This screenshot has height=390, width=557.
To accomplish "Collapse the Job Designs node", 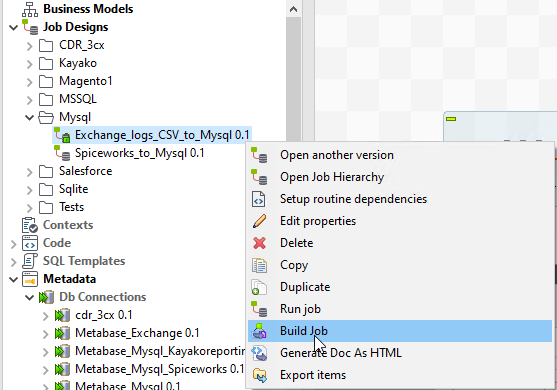I will (x=13, y=28).
